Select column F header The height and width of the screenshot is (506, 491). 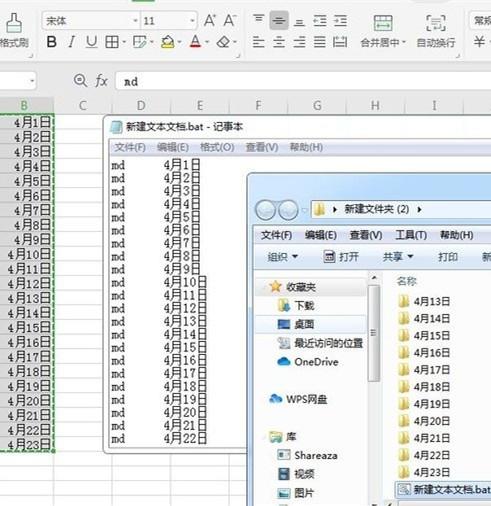[x=258, y=106]
